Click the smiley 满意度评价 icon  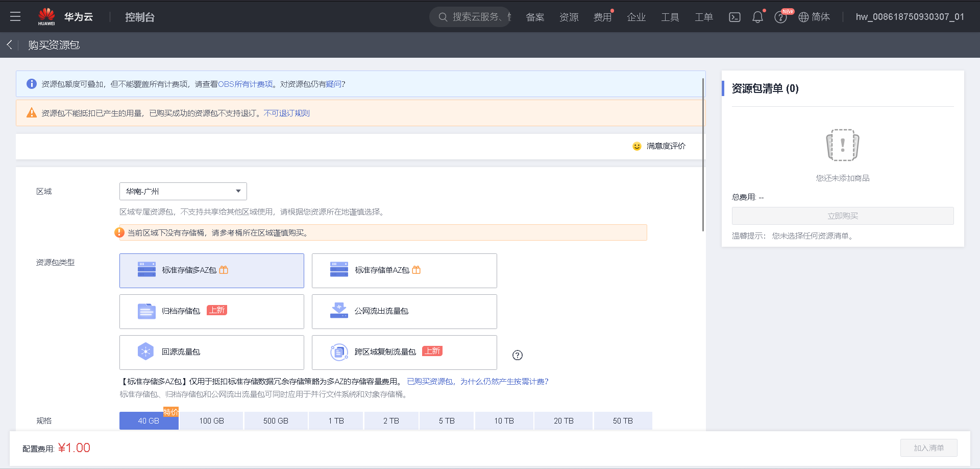coord(636,146)
